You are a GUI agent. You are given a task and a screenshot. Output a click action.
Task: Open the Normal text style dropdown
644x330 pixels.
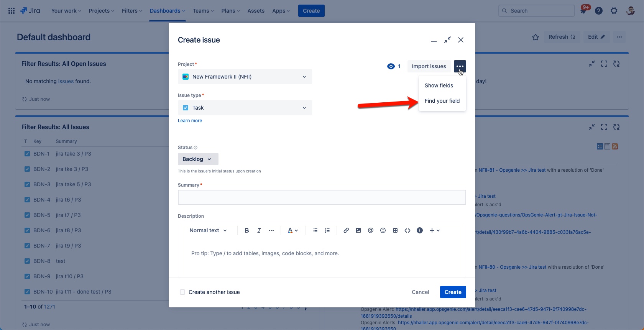pyautogui.click(x=208, y=230)
